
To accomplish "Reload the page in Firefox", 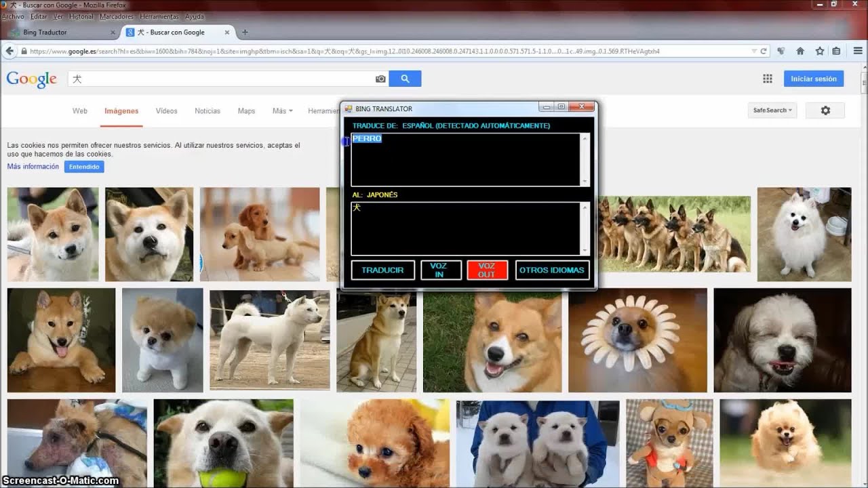I will (764, 51).
